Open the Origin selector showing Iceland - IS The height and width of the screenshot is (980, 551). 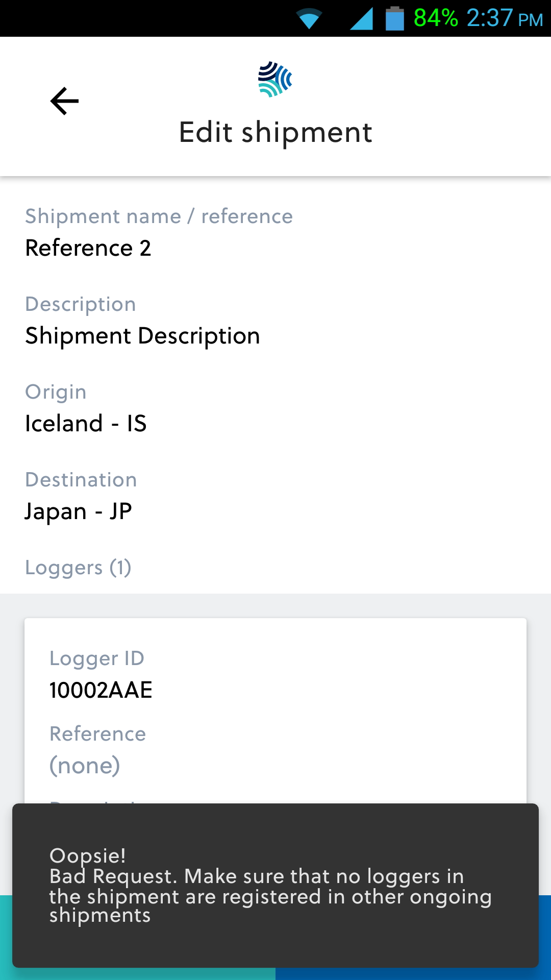click(x=86, y=424)
